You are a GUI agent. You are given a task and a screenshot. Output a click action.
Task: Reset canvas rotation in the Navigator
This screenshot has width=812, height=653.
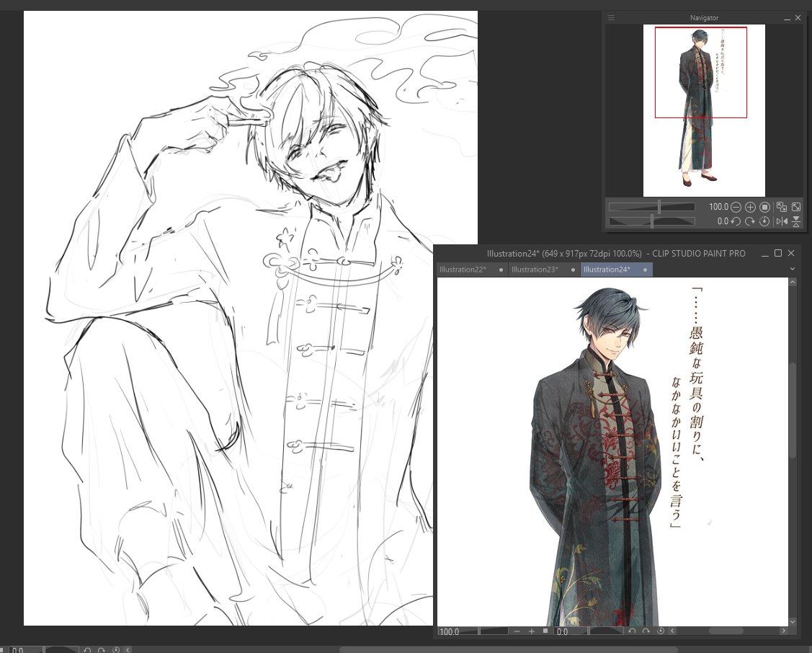(x=764, y=221)
